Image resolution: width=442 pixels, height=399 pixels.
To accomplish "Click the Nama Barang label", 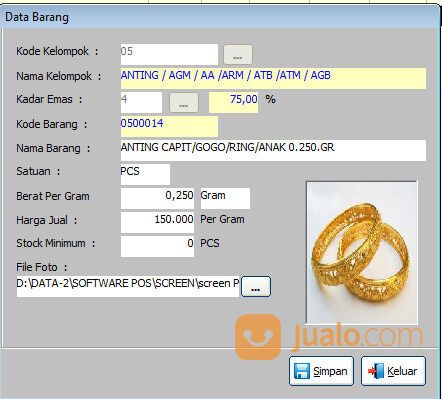I will pos(53,148).
